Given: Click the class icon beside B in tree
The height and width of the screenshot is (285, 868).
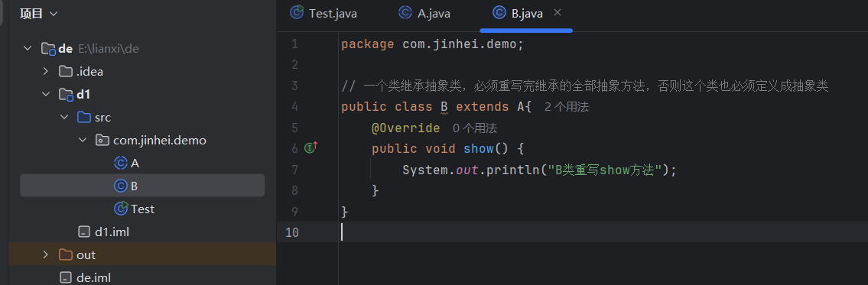Looking at the screenshot, I should 121,186.
